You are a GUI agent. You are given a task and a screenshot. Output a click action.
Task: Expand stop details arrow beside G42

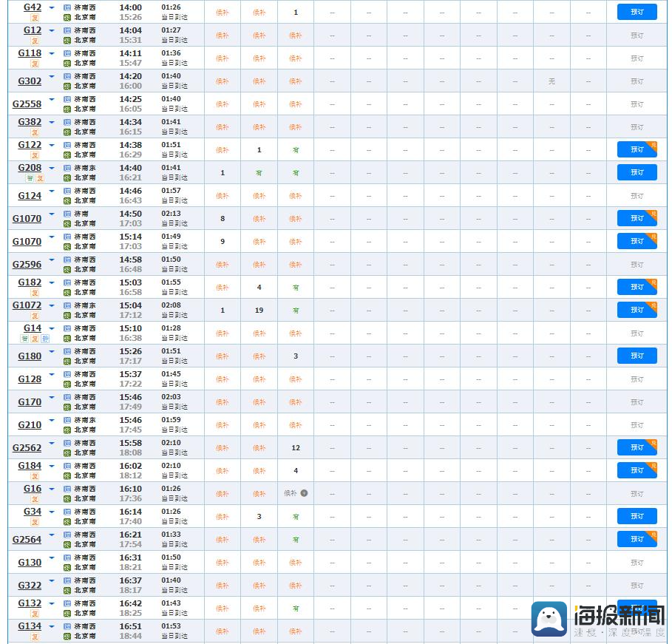point(52,8)
